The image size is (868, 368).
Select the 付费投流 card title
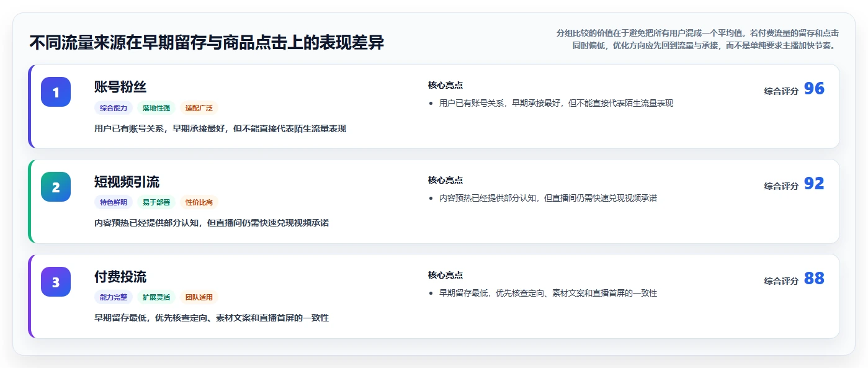(120, 277)
